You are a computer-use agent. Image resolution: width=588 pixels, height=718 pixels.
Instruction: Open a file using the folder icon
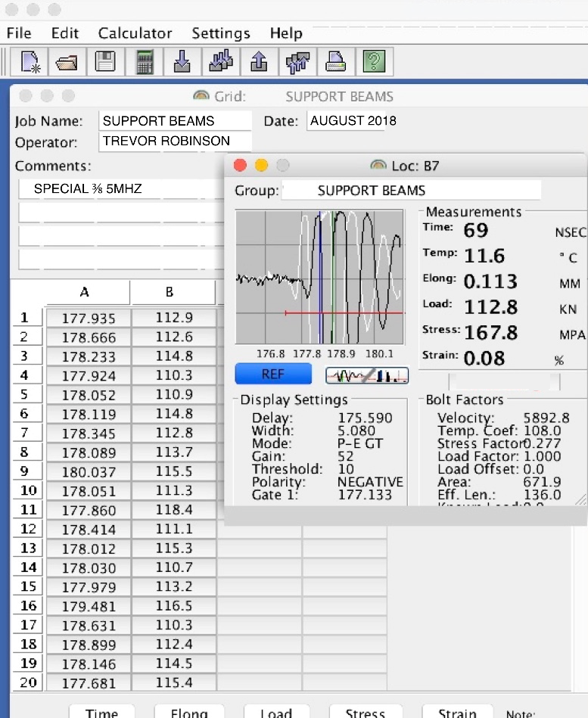[67, 61]
